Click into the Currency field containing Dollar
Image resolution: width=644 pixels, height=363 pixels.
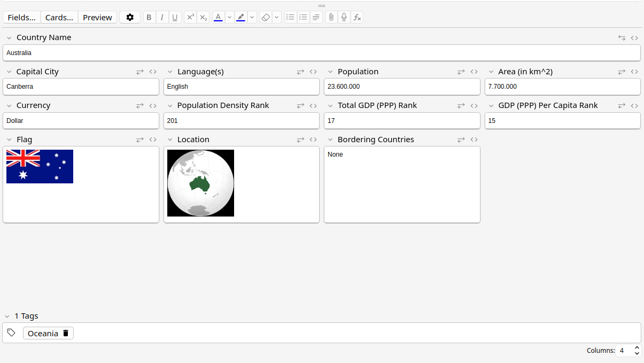click(x=81, y=121)
